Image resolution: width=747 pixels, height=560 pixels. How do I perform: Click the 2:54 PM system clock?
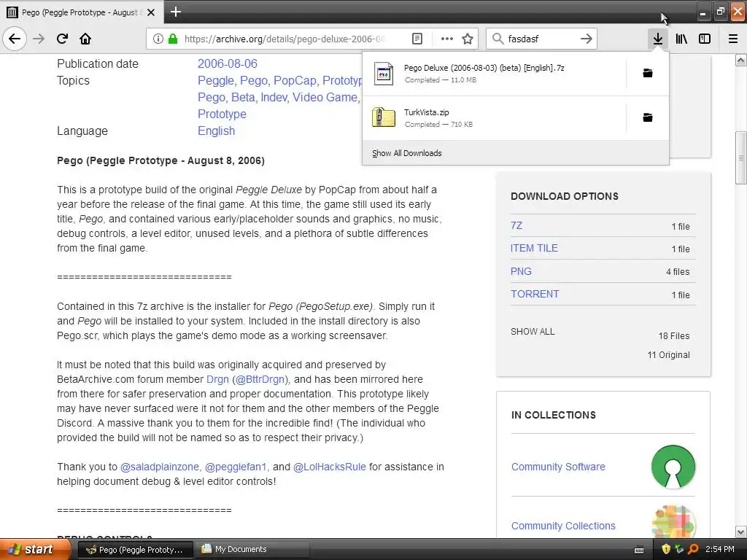pyautogui.click(x=720, y=549)
